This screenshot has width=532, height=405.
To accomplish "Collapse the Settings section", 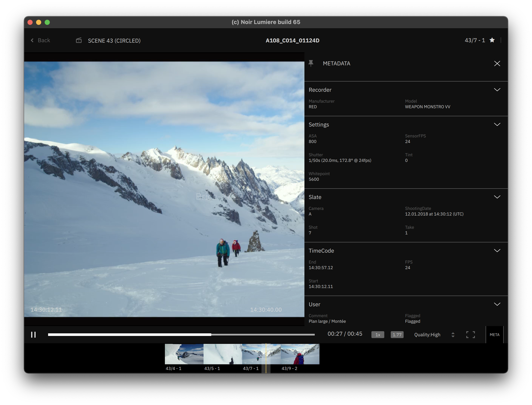I will tap(497, 124).
